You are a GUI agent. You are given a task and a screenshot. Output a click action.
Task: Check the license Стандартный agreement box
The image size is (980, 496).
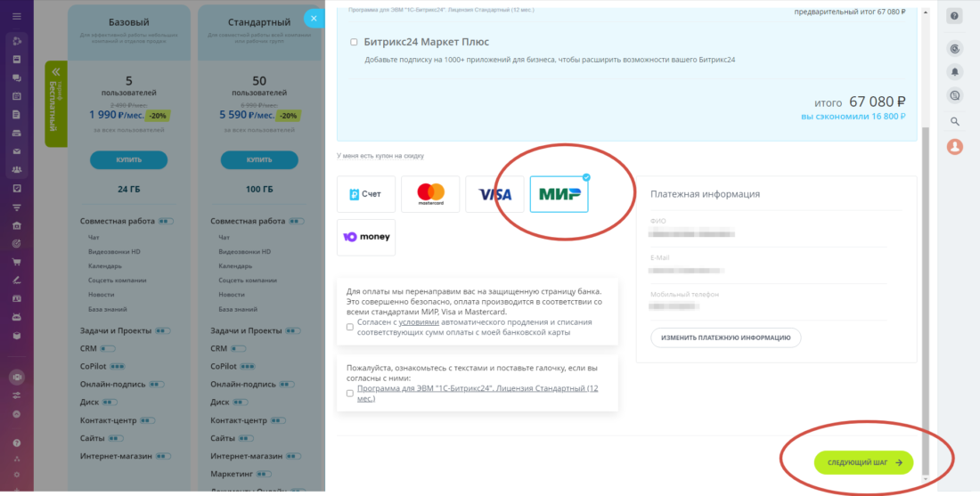(x=349, y=393)
